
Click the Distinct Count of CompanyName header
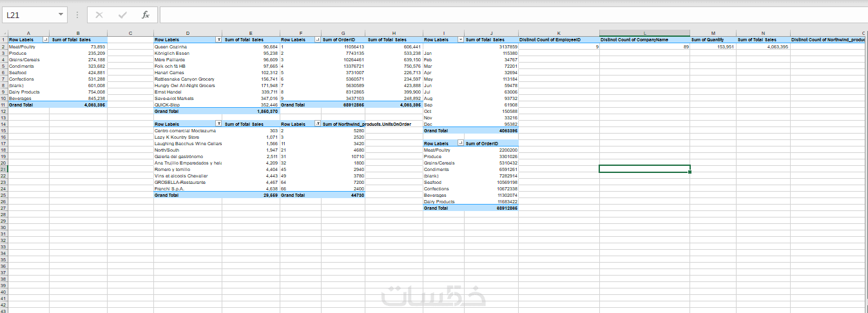click(x=644, y=40)
